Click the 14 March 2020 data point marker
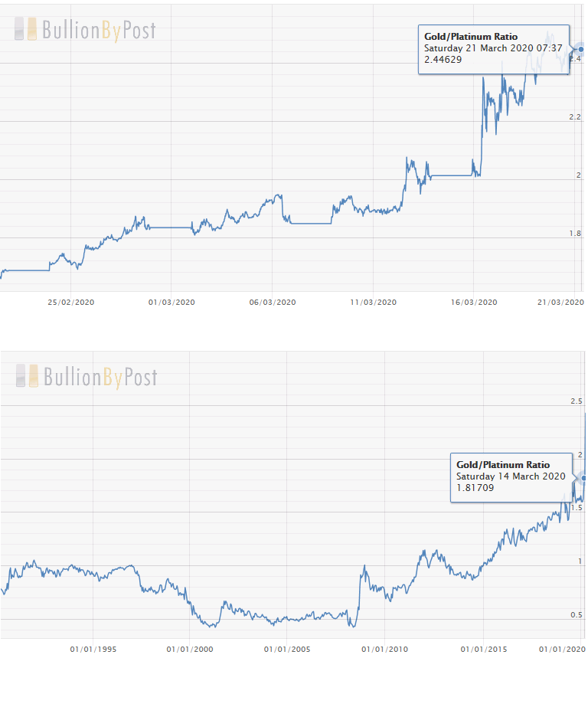Viewport: 588px width, 717px height. (583, 476)
